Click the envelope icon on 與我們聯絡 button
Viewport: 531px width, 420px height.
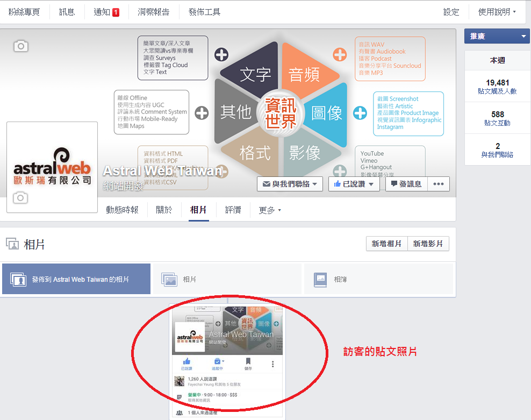tap(267, 184)
